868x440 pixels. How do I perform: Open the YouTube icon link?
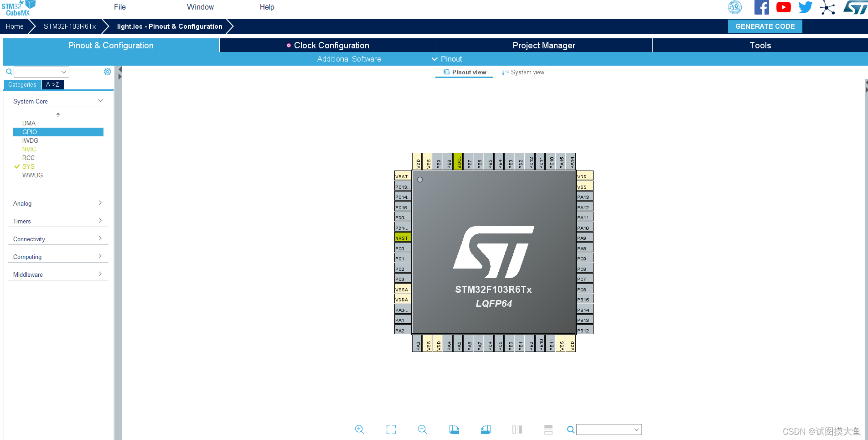point(784,7)
